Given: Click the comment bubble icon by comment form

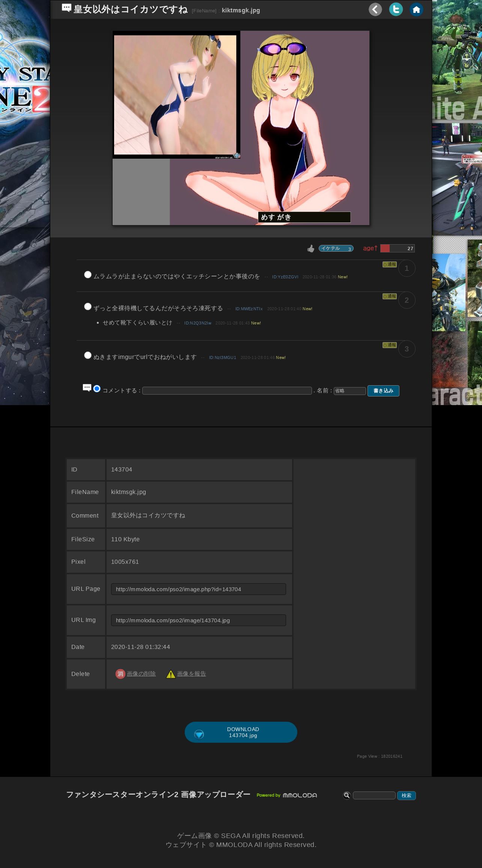Looking at the screenshot, I should pyautogui.click(x=87, y=388).
